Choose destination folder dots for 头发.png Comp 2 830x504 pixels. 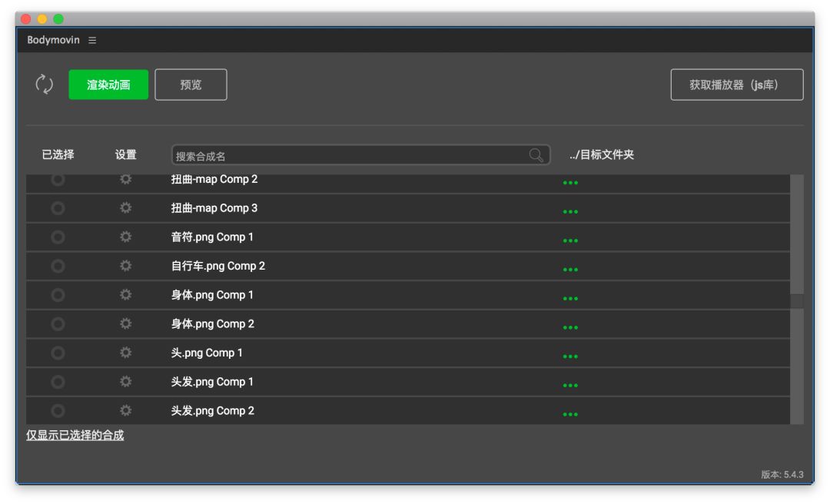(570, 414)
